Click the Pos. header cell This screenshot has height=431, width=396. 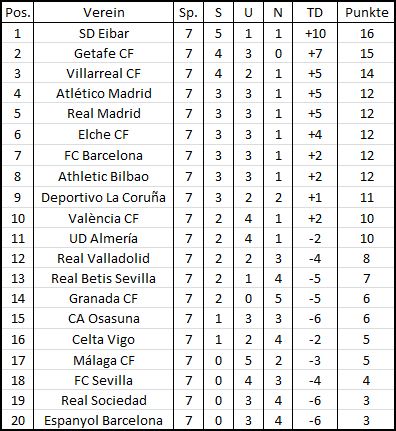point(18,12)
